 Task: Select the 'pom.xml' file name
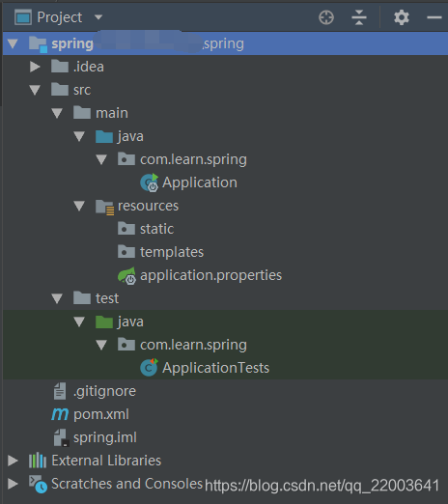click(101, 414)
